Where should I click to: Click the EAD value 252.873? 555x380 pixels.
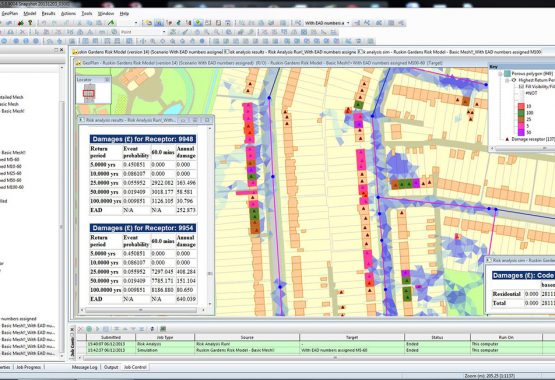(x=186, y=210)
